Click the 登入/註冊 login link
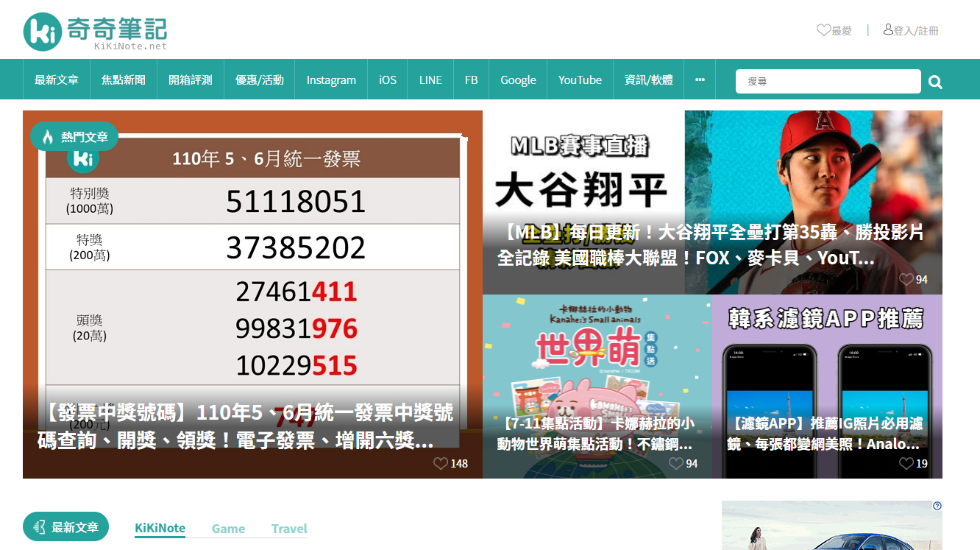The height and width of the screenshot is (550, 980). pos(916,31)
